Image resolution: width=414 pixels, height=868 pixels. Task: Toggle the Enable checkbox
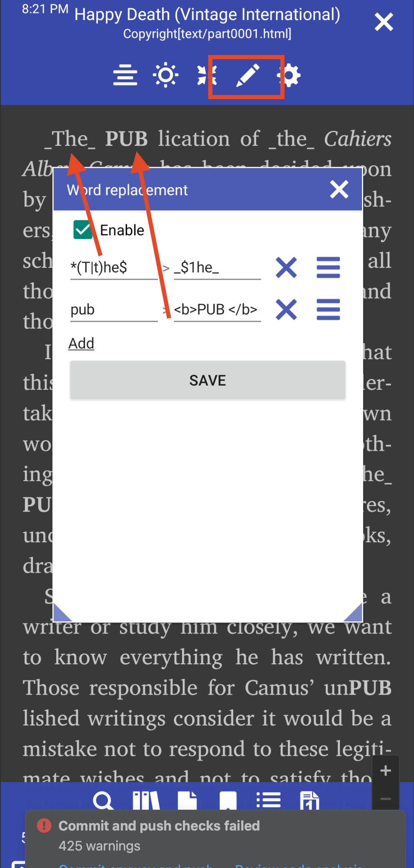pyautogui.click(x=83, y=229)
